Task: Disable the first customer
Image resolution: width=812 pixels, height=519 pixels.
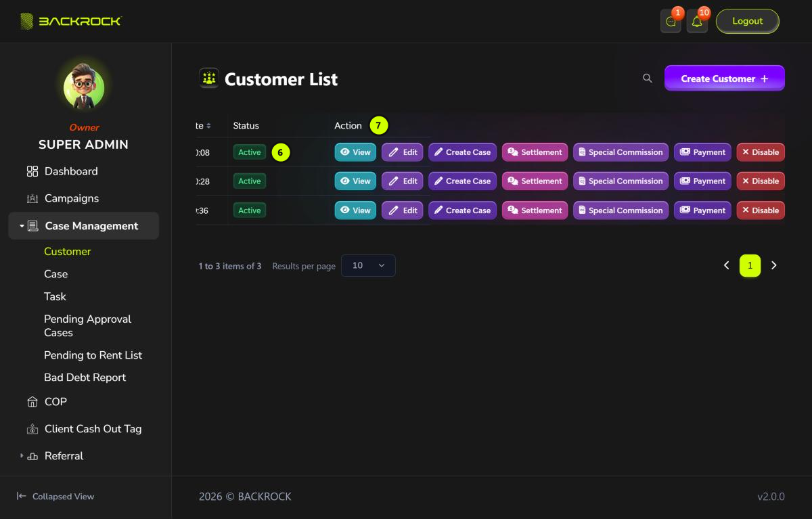Action: tap(761, 152)
